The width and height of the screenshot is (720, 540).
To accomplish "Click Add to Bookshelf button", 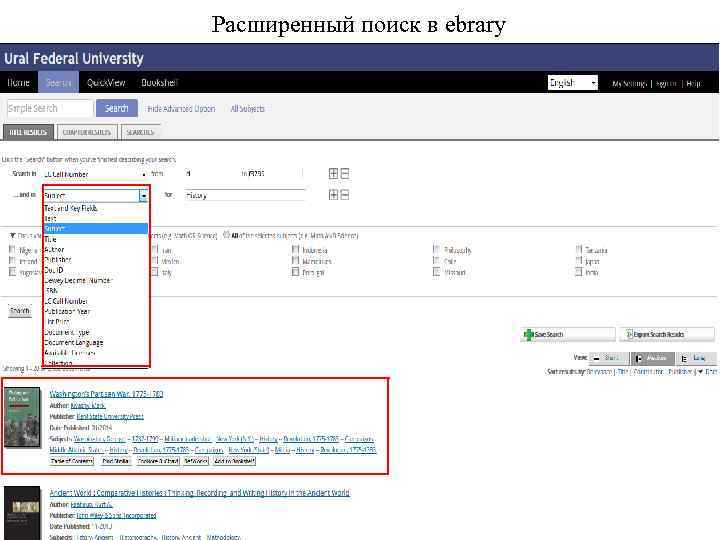I will [234, 461].
